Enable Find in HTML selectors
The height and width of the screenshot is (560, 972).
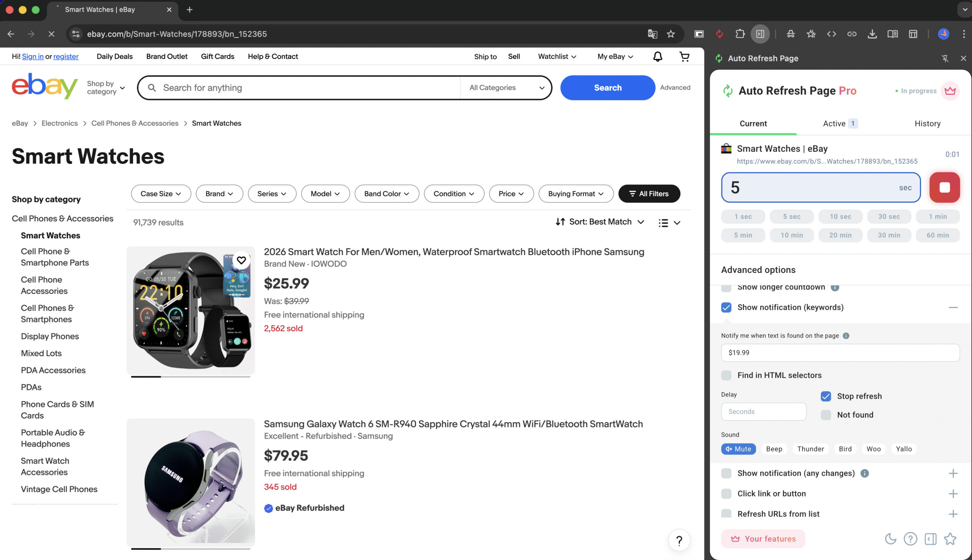726,375
